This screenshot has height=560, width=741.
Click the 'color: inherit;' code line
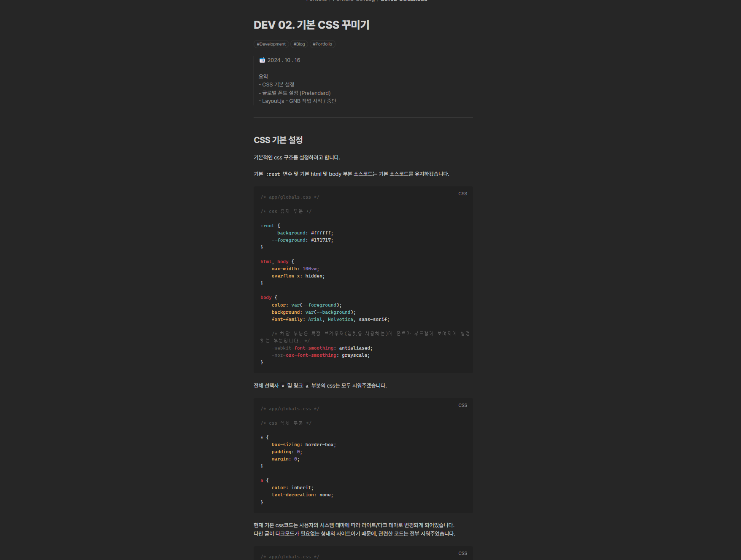(x=292, y=488)
